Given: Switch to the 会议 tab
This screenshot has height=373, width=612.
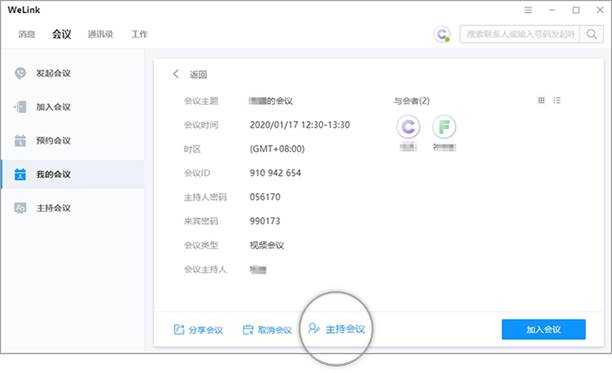Looking at the screenshot, I should point(62,34).
